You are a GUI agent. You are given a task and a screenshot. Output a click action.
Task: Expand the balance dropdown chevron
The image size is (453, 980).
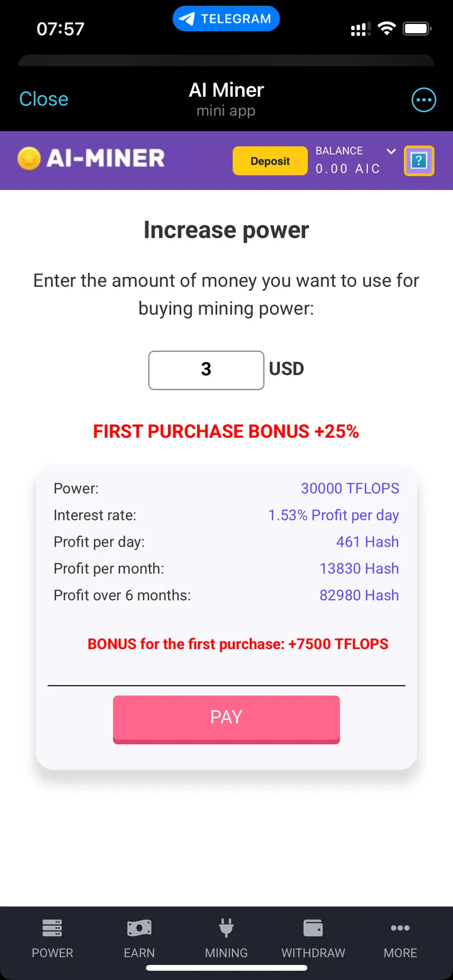click(391, 152)
